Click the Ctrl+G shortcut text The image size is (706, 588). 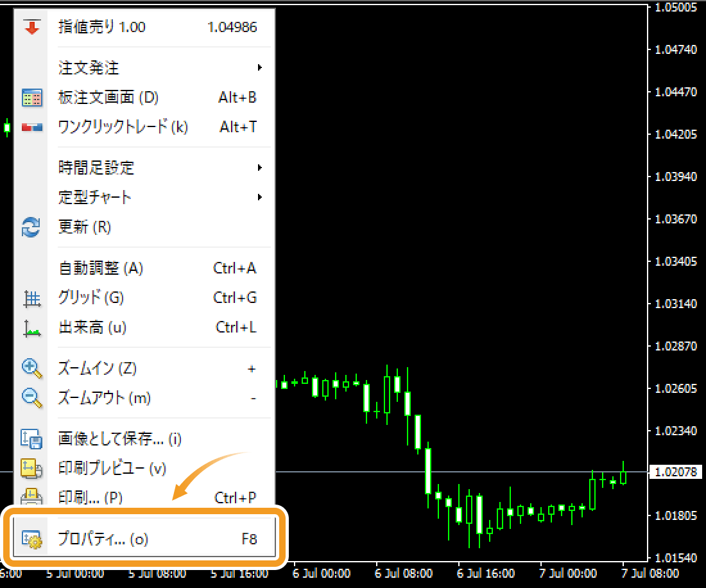coord(234,298)
